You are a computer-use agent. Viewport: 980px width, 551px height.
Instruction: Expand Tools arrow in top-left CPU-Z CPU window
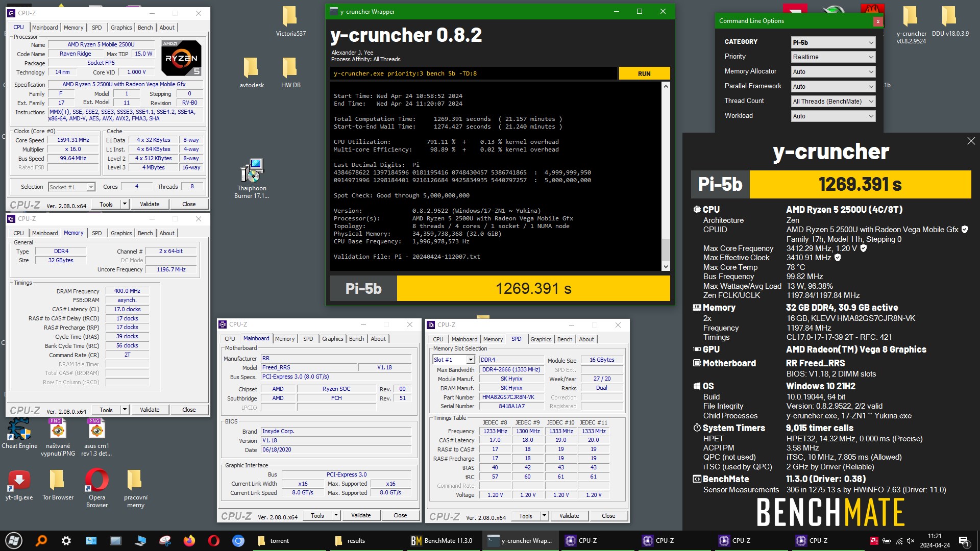pyautogui.click(x=125, y=204)
